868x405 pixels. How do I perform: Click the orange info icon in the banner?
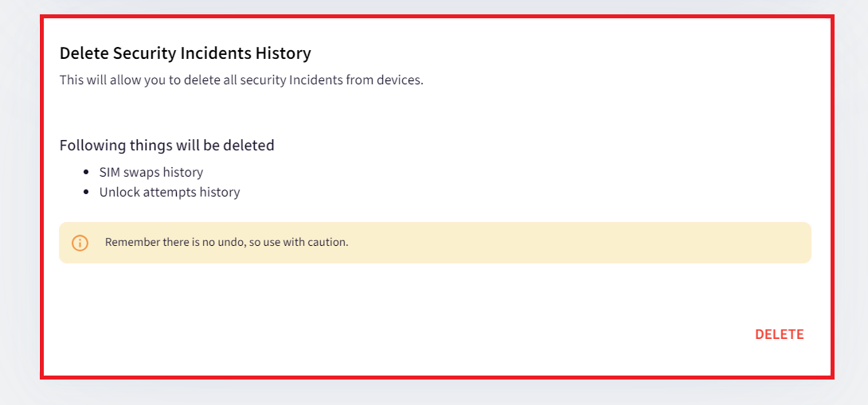pos(80,243)
